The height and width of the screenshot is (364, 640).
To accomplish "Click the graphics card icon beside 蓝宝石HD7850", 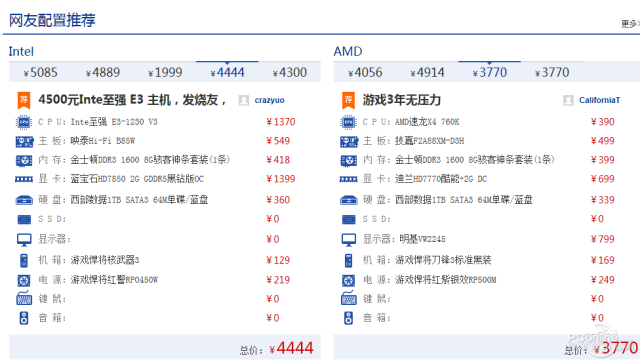I will click(x=24, y=179).
